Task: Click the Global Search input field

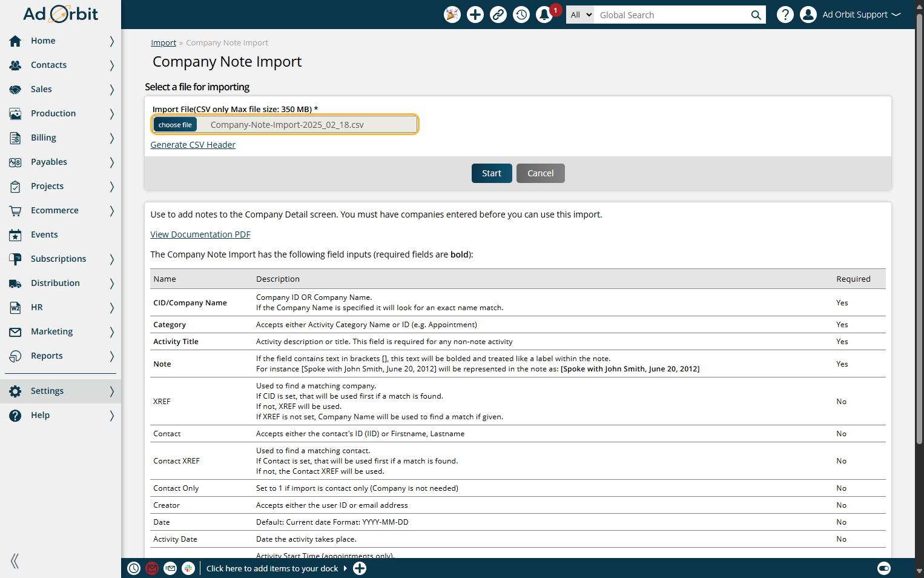Action: tap(671, 15)
